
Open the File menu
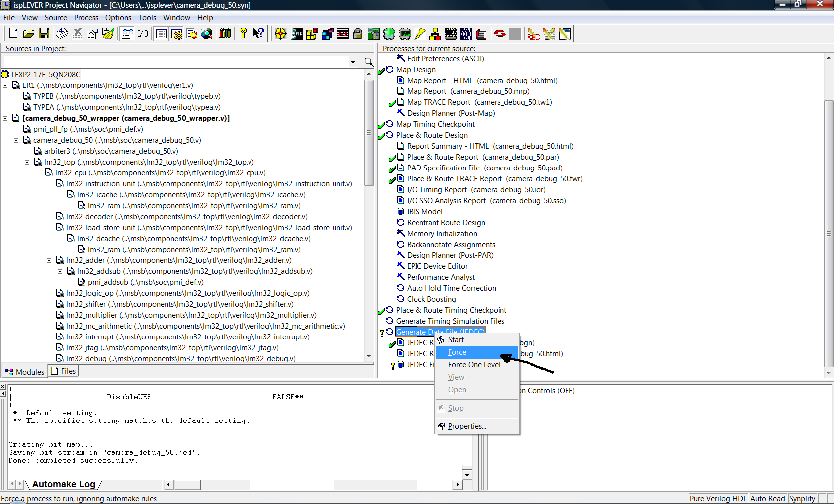(9, 18)
